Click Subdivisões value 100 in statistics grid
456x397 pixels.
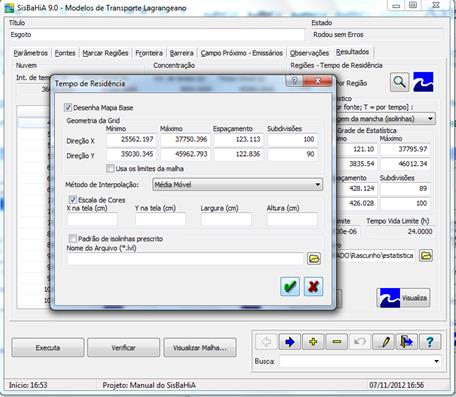coord(405,203)
